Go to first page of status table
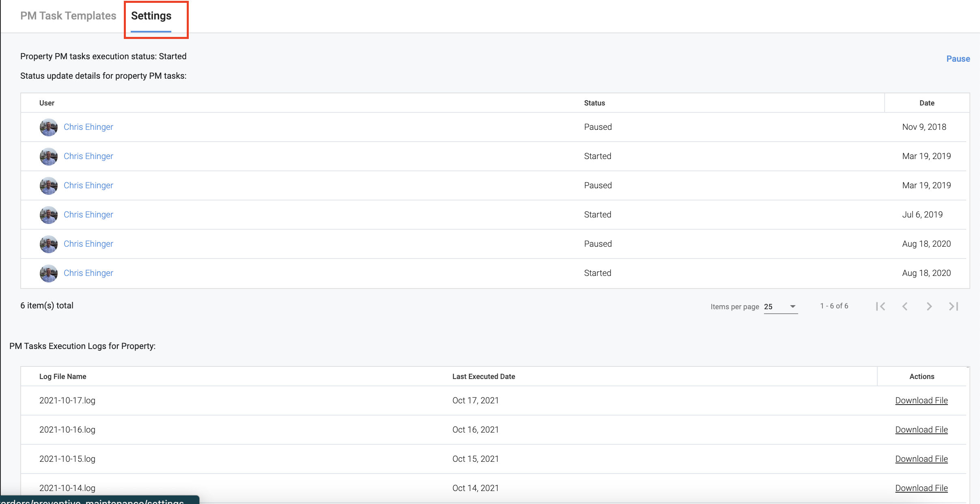The height and width of the screenshot is (504, 980). [x=881, y=306]
